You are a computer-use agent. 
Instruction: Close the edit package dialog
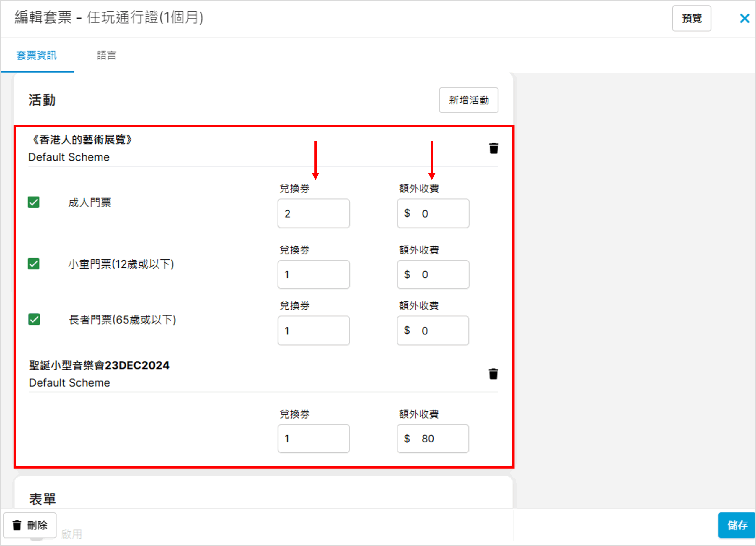pyautogui.click(x=744, y=18)
